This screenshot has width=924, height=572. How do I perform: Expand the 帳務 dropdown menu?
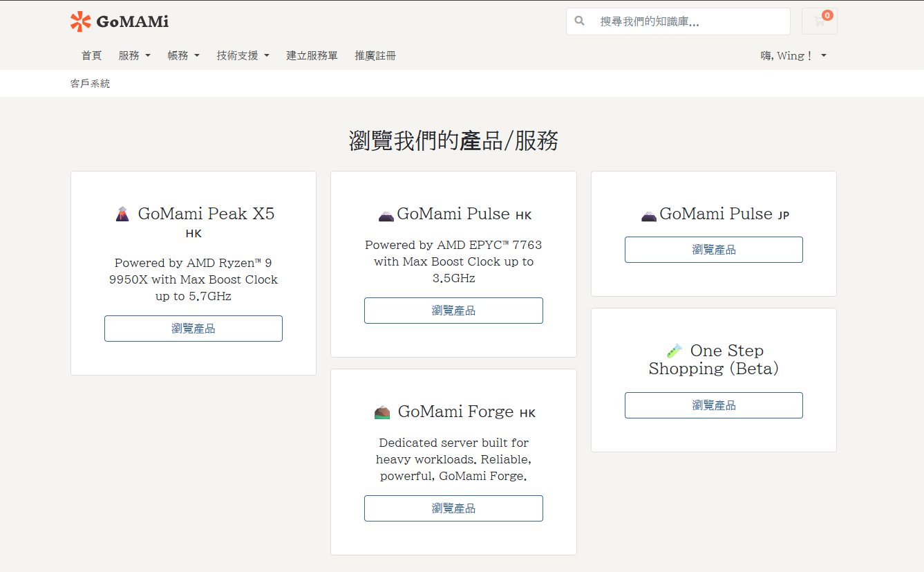(183, 55)
